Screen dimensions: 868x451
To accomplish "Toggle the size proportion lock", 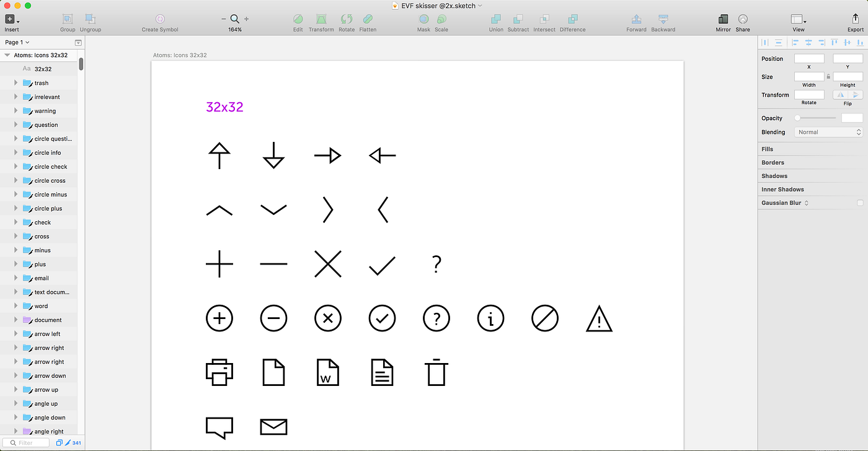I will [828, 77].
